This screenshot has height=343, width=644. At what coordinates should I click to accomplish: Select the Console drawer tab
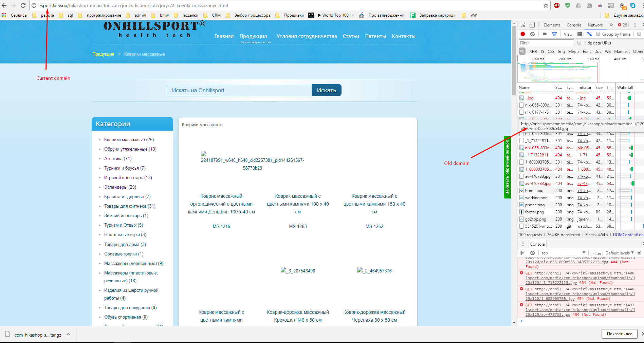(537, 244)
